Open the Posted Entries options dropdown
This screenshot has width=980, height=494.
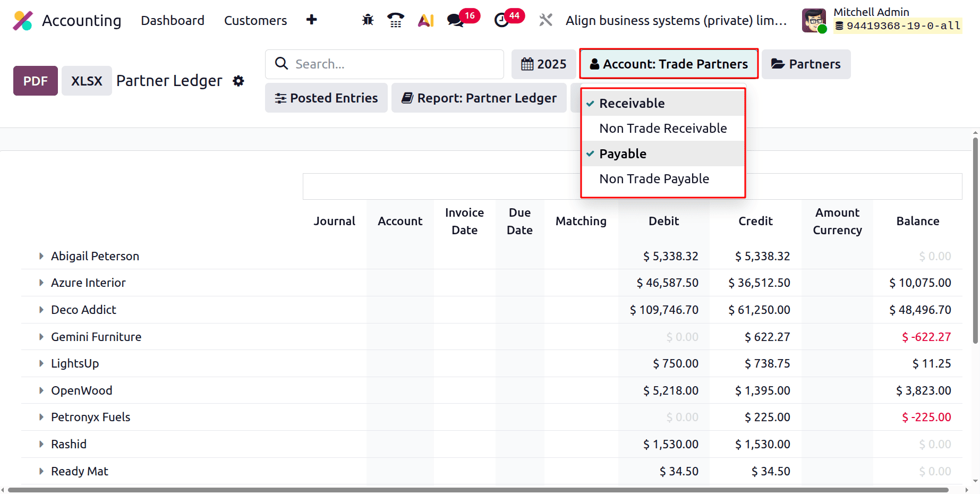pyautogui.click(x=326, y=98)
